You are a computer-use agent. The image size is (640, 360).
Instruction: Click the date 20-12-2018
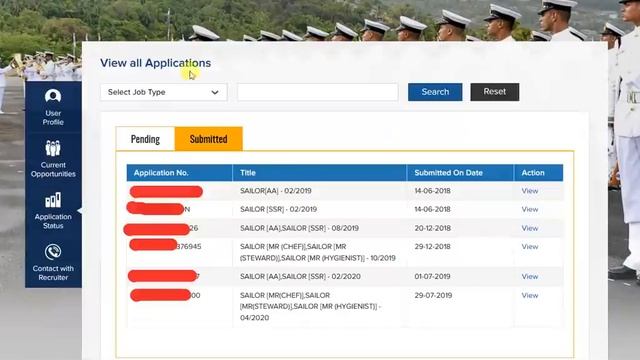433,228
